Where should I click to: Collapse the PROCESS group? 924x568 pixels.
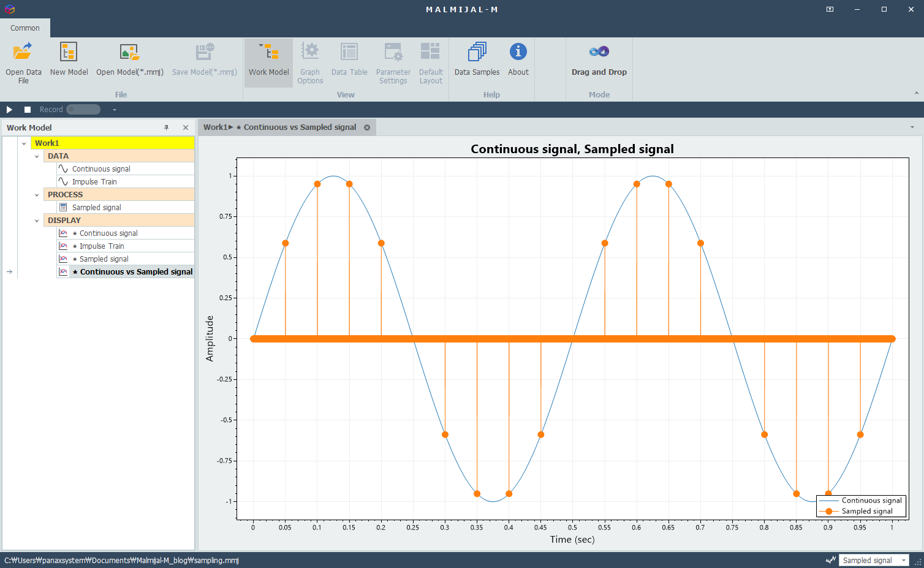coord(37,195)
